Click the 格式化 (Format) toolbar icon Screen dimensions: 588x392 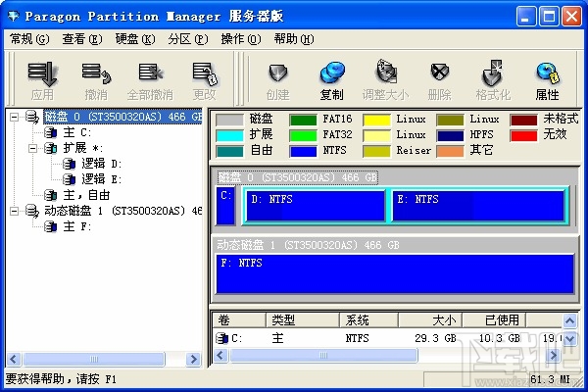(x=493, y=73)
